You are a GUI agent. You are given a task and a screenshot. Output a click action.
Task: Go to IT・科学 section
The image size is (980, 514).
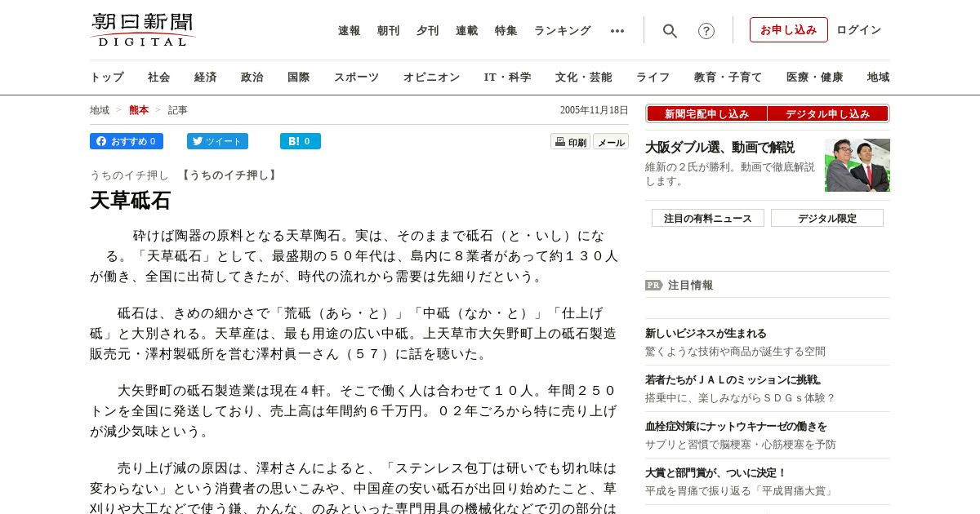(508, 78)
